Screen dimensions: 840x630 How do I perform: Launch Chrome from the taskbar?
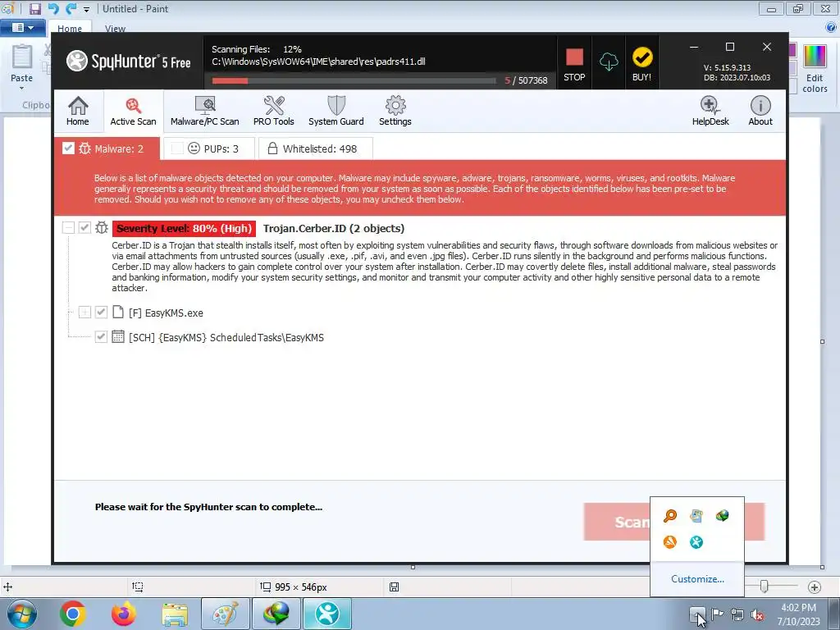73,614
